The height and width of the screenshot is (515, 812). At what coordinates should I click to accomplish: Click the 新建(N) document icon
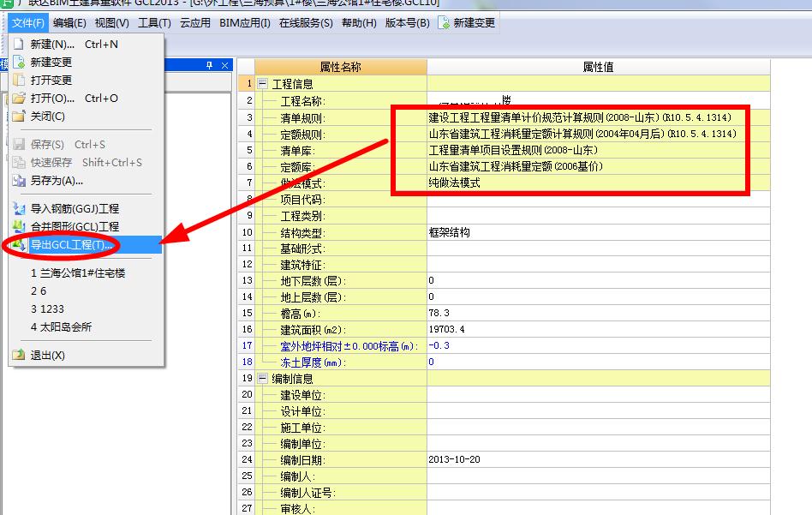(19, 44)
